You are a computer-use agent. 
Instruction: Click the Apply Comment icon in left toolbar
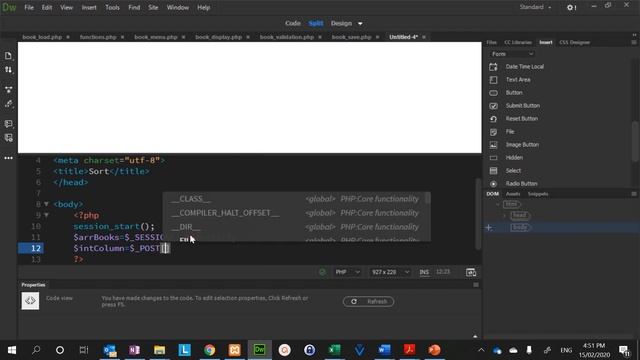[x=8, y=123]
